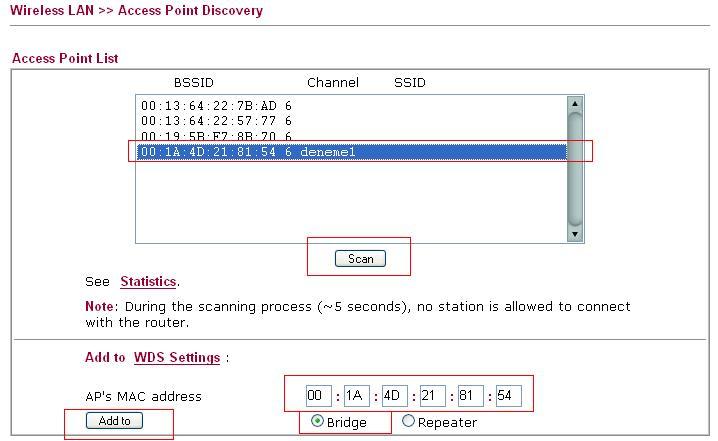Click the last MAC address field containing 54
Viewport: 718px width, 441px height.
[507, 396]
